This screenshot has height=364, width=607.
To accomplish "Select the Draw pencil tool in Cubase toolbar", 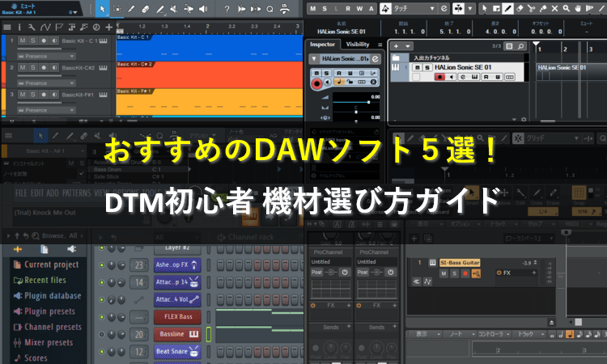I will 507,9.
